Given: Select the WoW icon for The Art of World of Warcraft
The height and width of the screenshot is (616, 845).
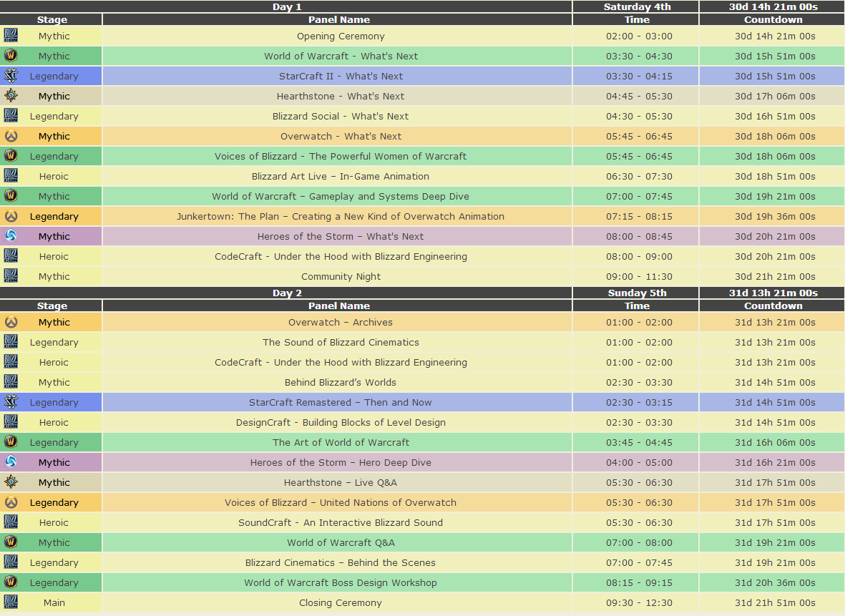Looking at the screenshot, I should point(11,442).
